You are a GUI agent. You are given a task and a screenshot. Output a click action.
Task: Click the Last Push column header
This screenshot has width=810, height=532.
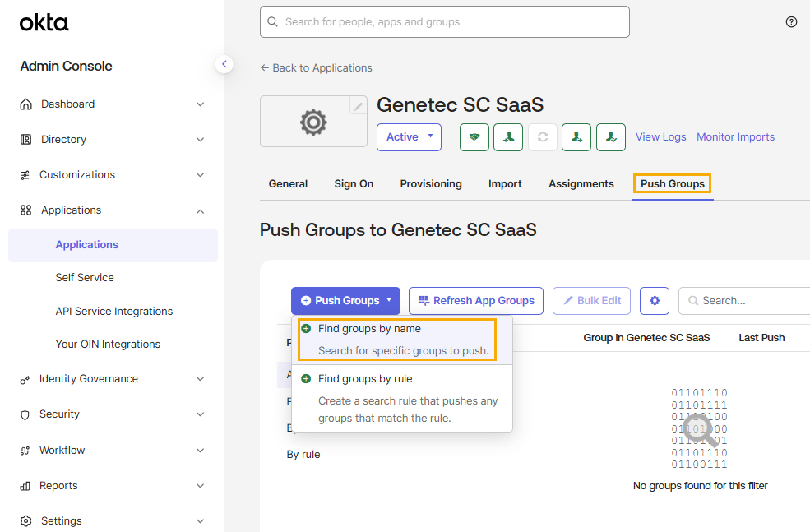[761, 338]
